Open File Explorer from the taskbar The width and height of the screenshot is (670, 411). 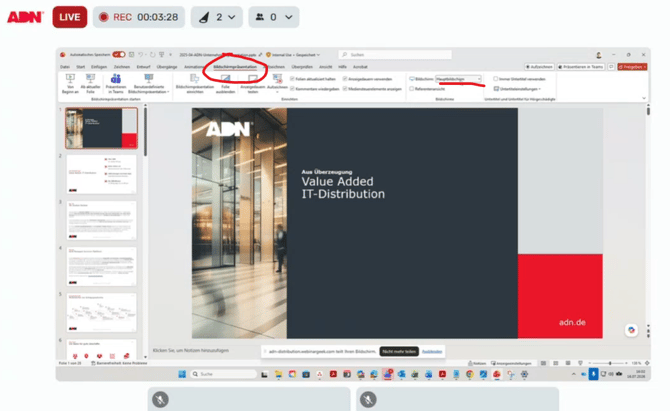click(x=278, y=374)
